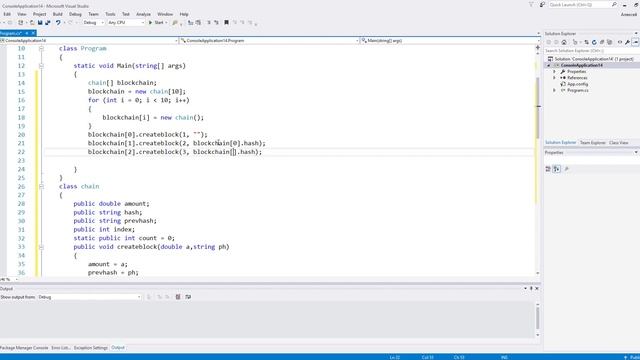Expand the Properties node in Solution Explorer

pos(555,71)
